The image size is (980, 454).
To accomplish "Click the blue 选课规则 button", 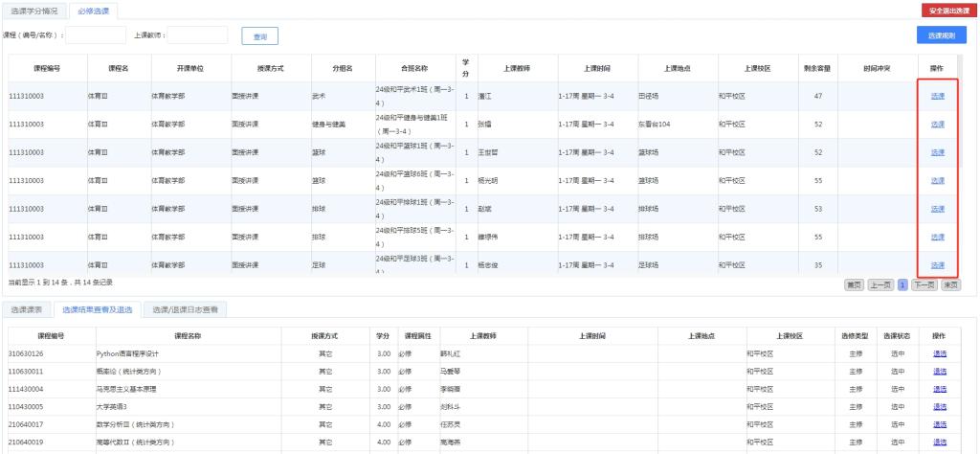I will pyautogui.click(x=941, y=35).
